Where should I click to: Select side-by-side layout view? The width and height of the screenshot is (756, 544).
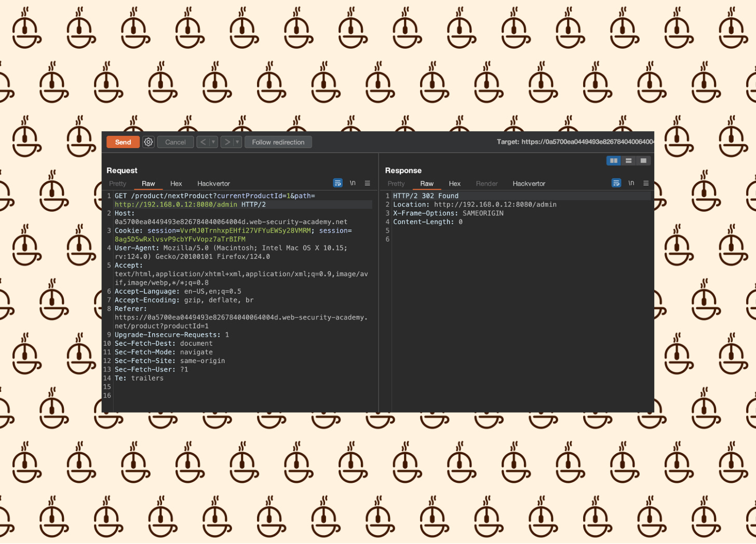click(x=614, y=161)
